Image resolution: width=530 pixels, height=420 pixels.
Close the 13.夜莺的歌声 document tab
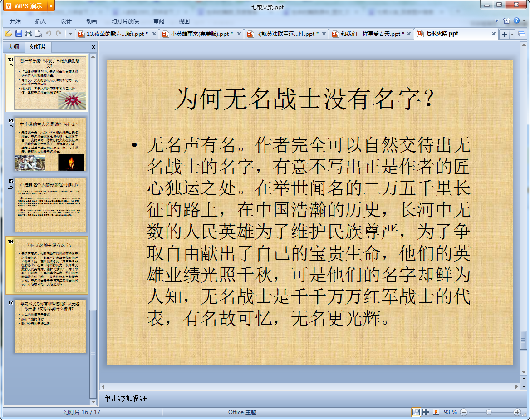pyautogui.click(x=154, y=34)
